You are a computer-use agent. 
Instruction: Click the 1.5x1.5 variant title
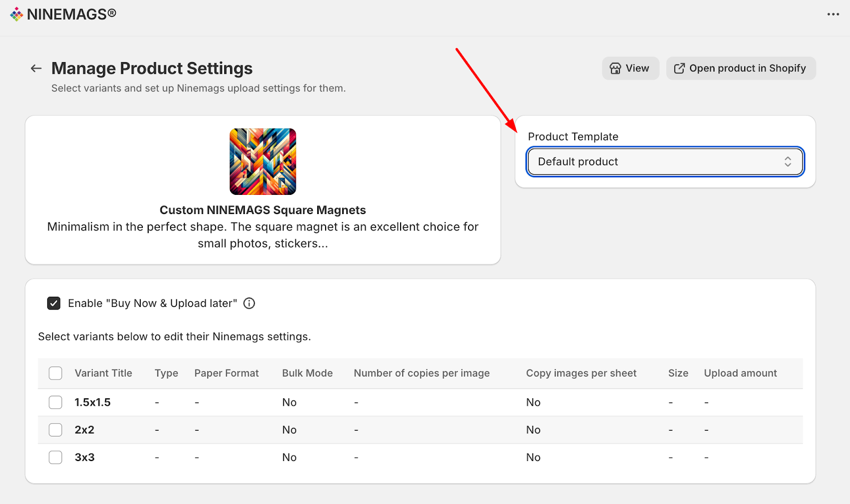pos(92,403)
